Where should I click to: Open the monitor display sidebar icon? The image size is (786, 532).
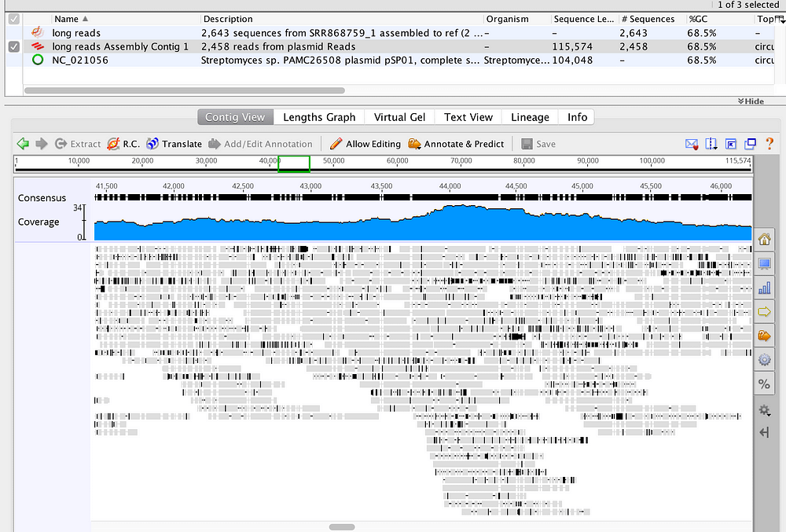764,263
